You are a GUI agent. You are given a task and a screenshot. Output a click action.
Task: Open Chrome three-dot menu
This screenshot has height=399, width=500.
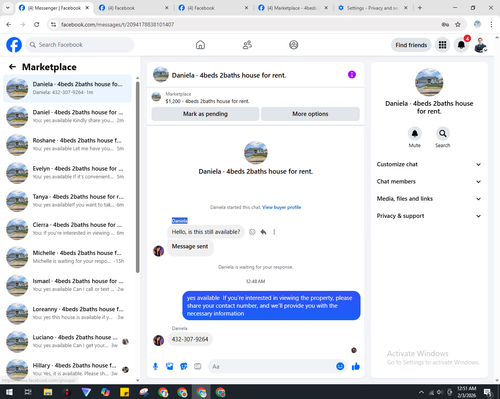point(491,24)
